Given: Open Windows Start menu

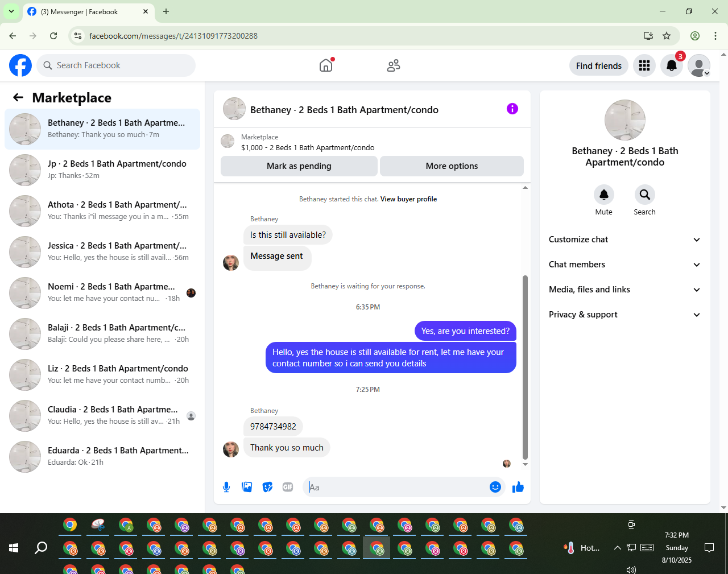Looking at the screenshot, I should coord(14,548).
